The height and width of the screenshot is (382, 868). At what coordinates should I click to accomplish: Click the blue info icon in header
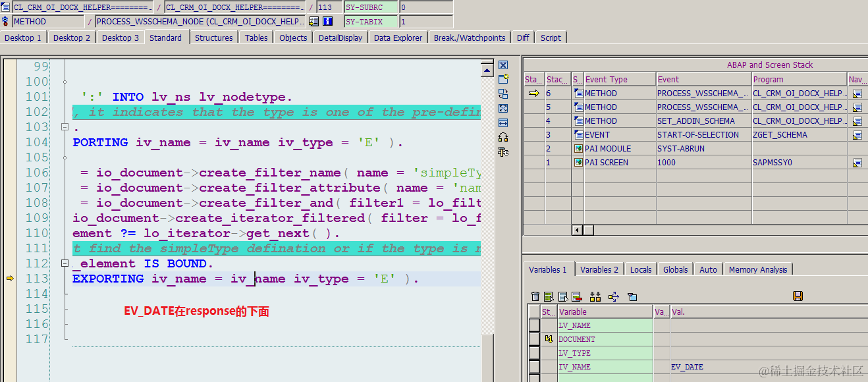click(x=327, y=21)
